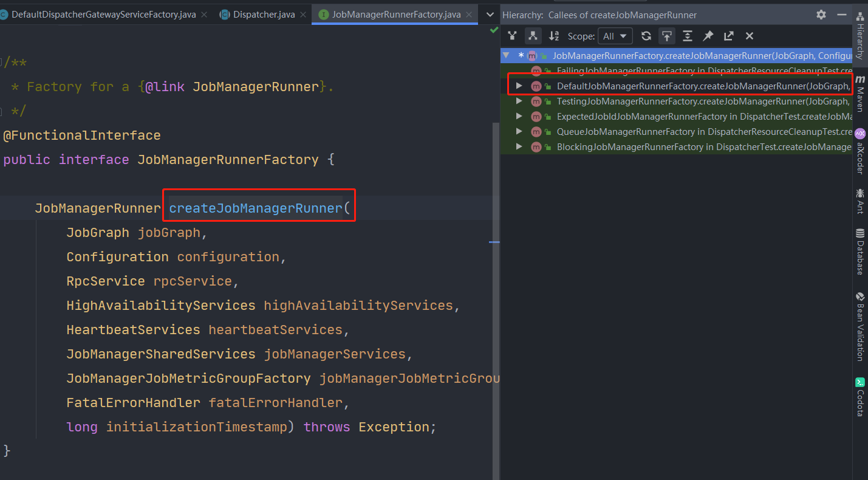Select DefaultJobManagerRunnerFactory.createJobManagerRunner row

(x=677, y=86)
